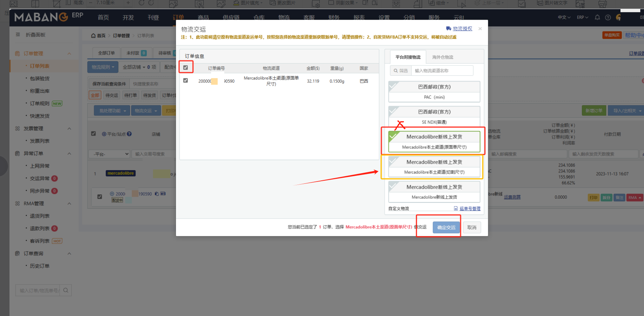Screen dimensions: 644x316
Task: Click 取消 cancel button
Action: (x=472, y=227)
